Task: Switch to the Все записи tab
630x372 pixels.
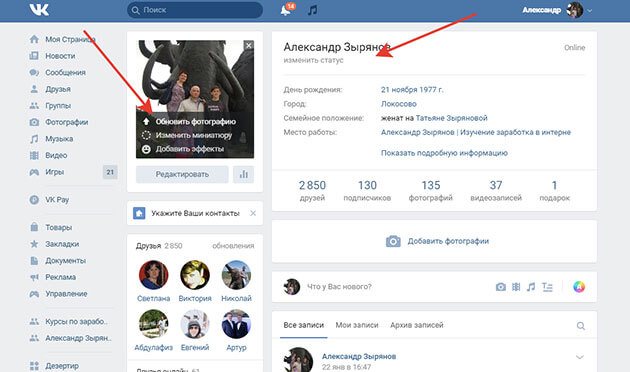Action: [304, 325]
